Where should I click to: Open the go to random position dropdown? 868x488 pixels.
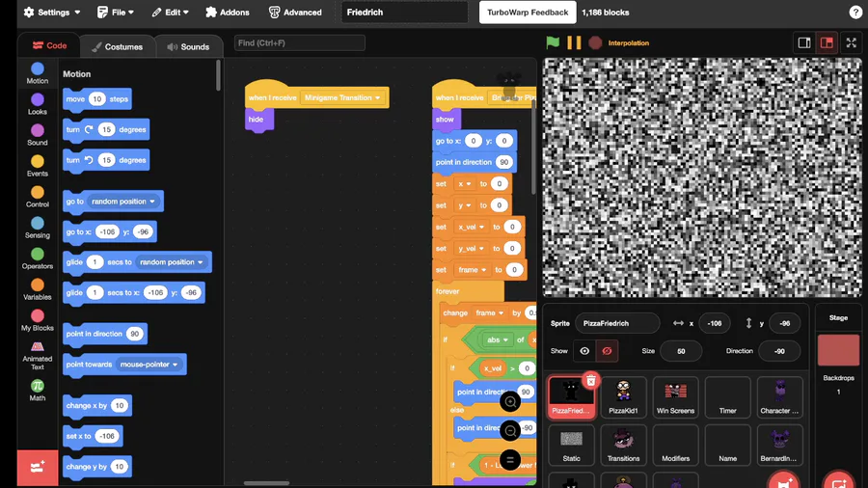[x=123, y=202]
